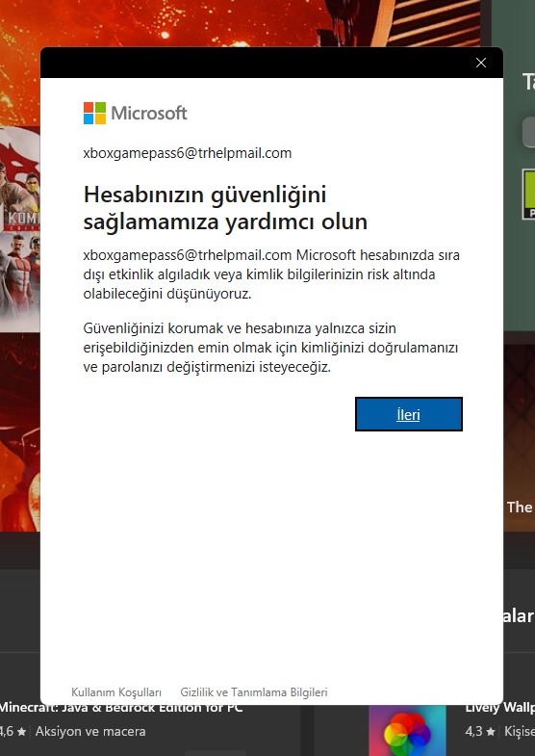Click the green PEGI rating badge
Viewport: 535px width, 756px height.
(528, 194)
